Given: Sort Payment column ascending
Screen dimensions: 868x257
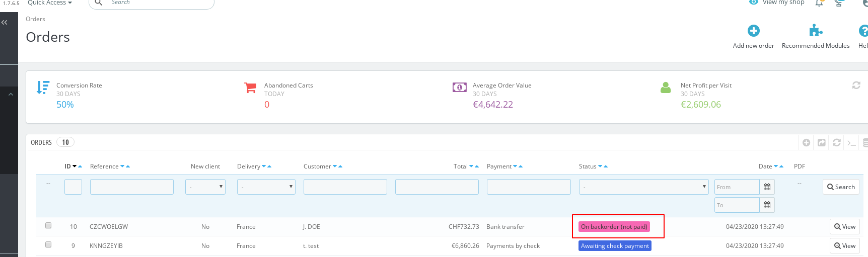Looking at the screenshot, I should [521, 166].
